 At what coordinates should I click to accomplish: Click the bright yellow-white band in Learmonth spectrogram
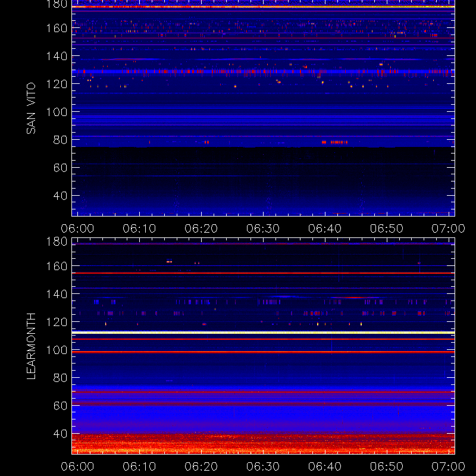(x=263, y=333)
